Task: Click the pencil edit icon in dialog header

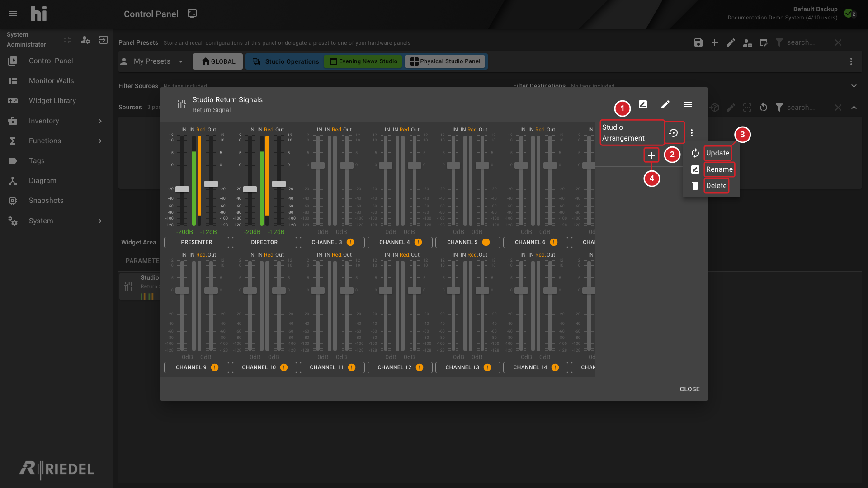Action: pos(665,104)
